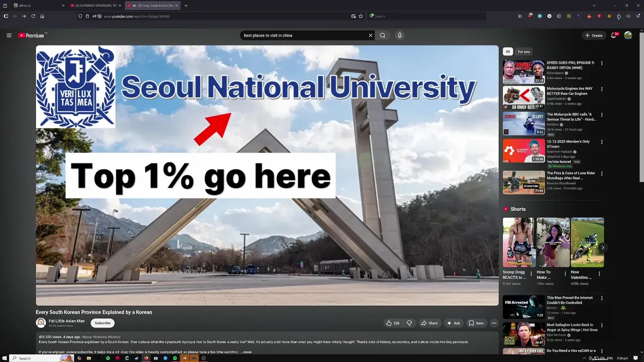Subscribe to Fat Little Asian Man
This screenshot has width=644, height=362.
tap(103, 323)
